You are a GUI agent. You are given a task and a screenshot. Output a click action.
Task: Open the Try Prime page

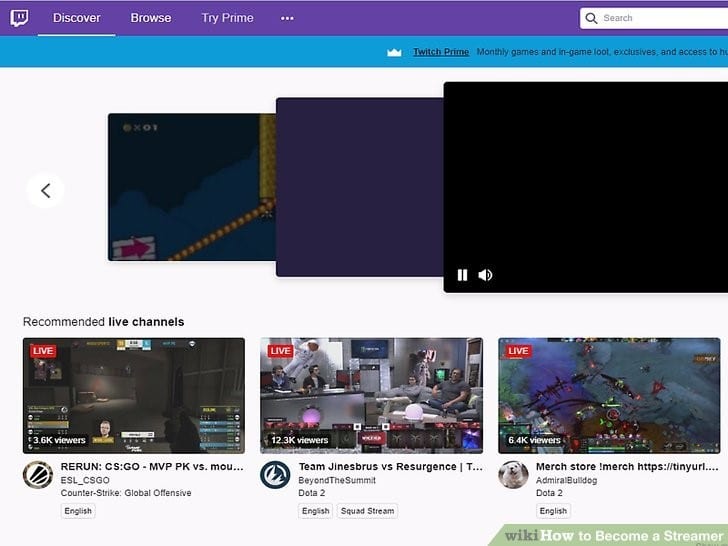(x=227, y=18)
